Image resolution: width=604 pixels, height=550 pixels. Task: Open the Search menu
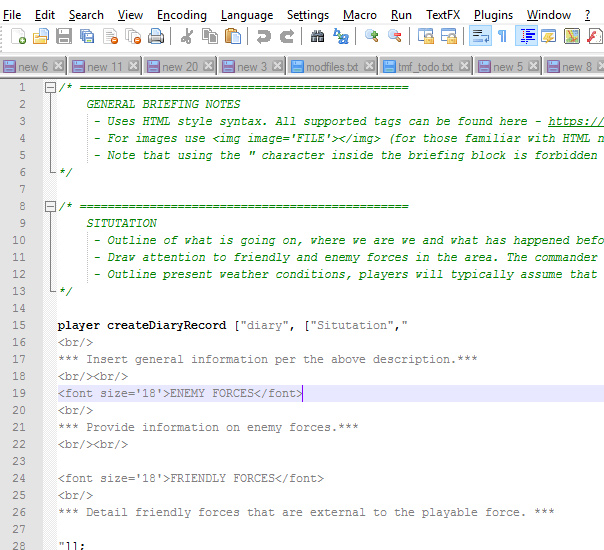click(86, 15)
